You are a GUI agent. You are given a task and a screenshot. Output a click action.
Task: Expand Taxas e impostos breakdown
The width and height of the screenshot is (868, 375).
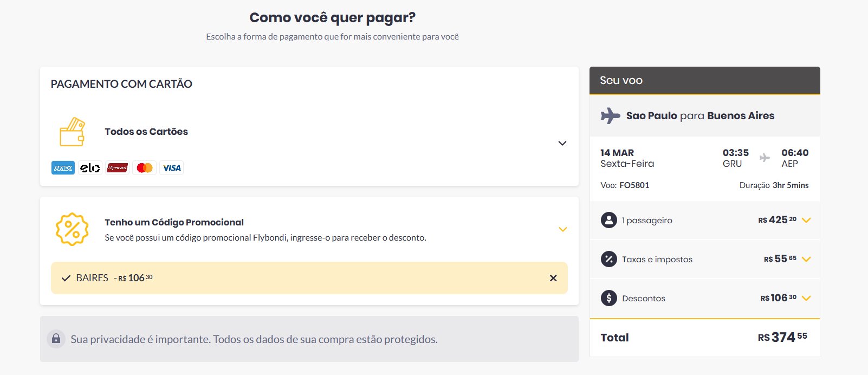coord(806,259)
